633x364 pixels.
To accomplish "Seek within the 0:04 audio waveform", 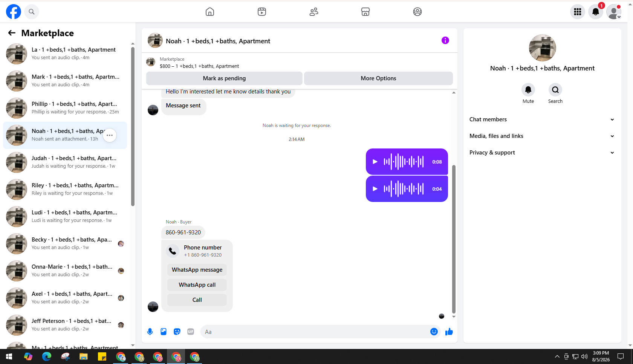I will 404,189.
